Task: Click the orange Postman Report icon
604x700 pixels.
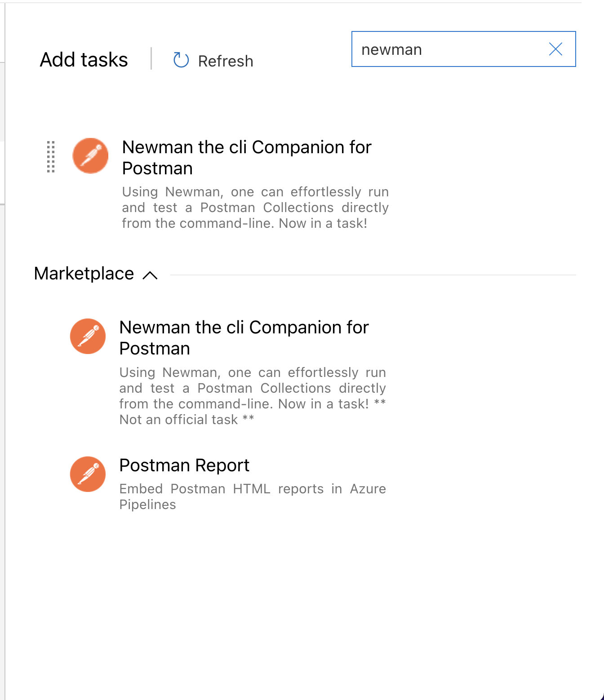Action: (88, 474)
